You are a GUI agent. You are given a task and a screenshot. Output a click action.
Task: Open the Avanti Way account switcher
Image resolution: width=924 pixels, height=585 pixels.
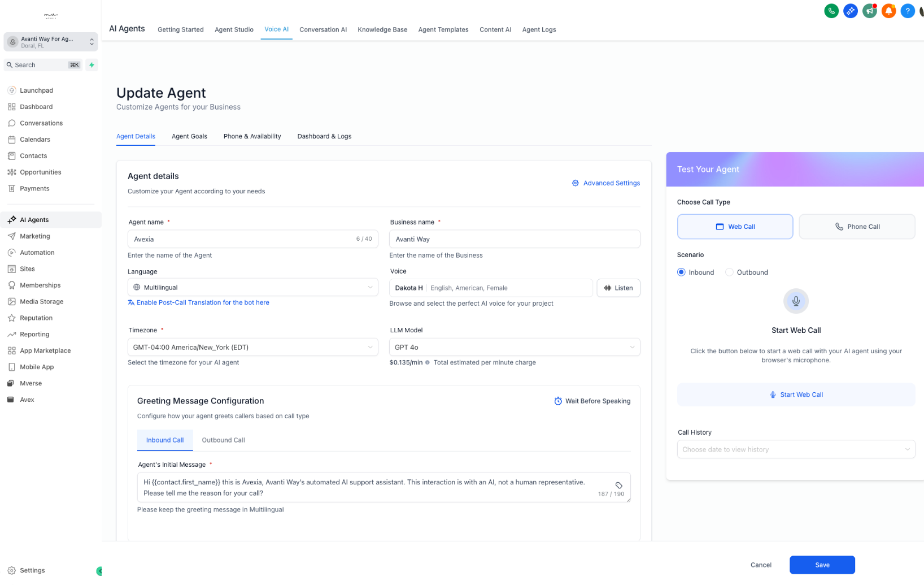(x=51, y=42)
